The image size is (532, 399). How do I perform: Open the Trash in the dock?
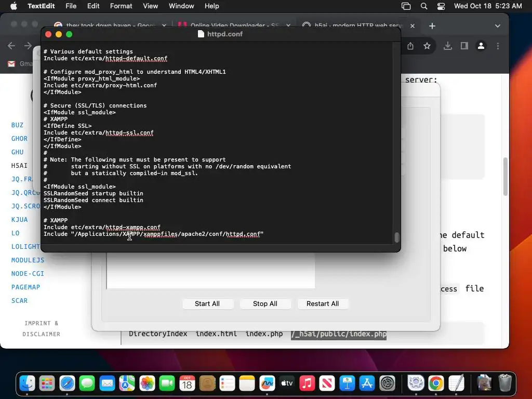tap(505, 384)
